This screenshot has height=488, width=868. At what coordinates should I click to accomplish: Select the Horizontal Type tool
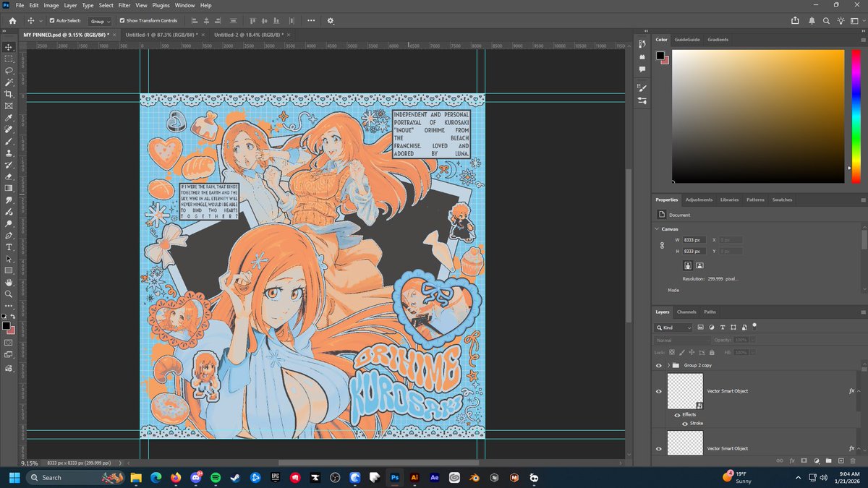(x=9, y=247)
